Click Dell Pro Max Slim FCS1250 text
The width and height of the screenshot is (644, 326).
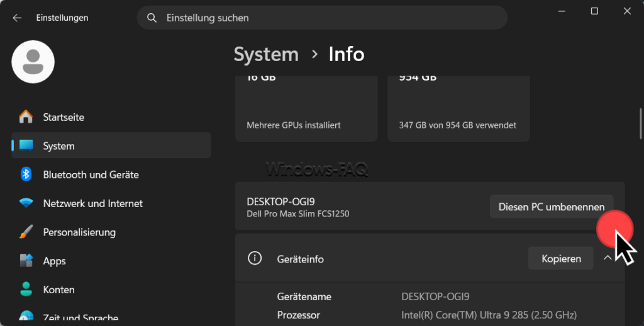pyautogui.click(x=297, y=214)
